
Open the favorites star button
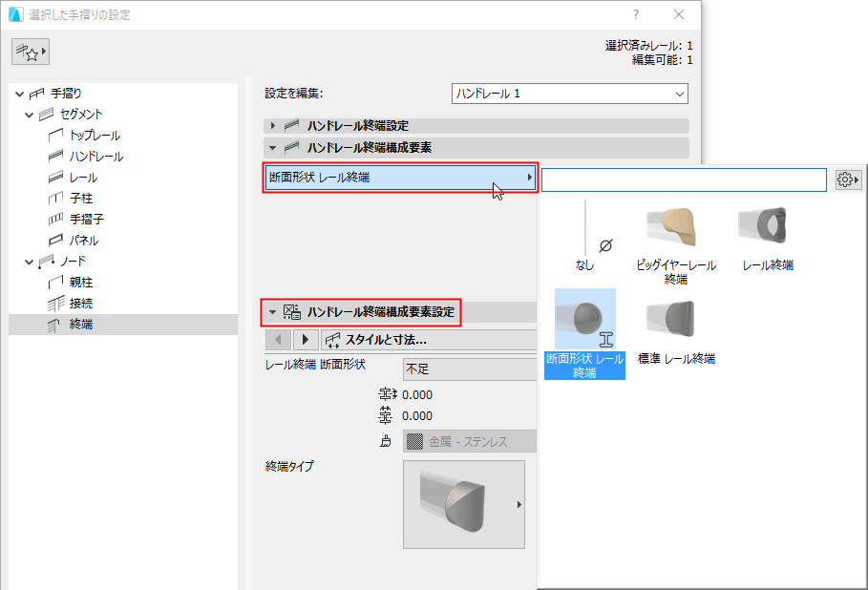coord(31,52)
